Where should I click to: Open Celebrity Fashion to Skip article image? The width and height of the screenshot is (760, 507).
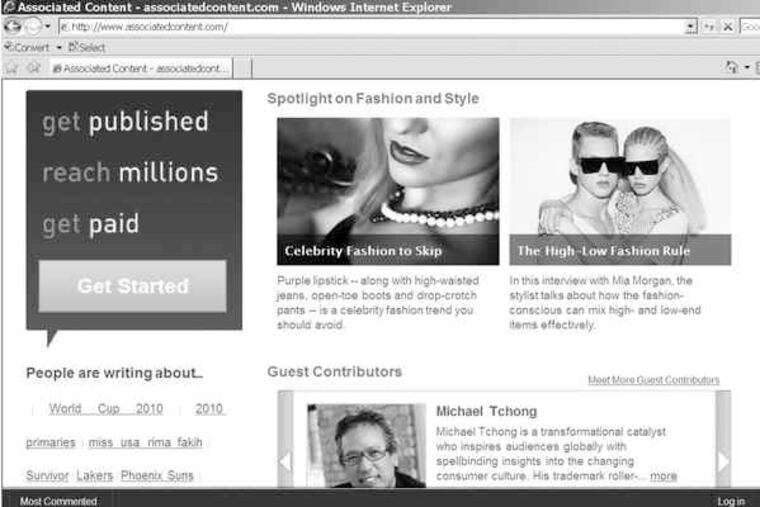[387, 190]
